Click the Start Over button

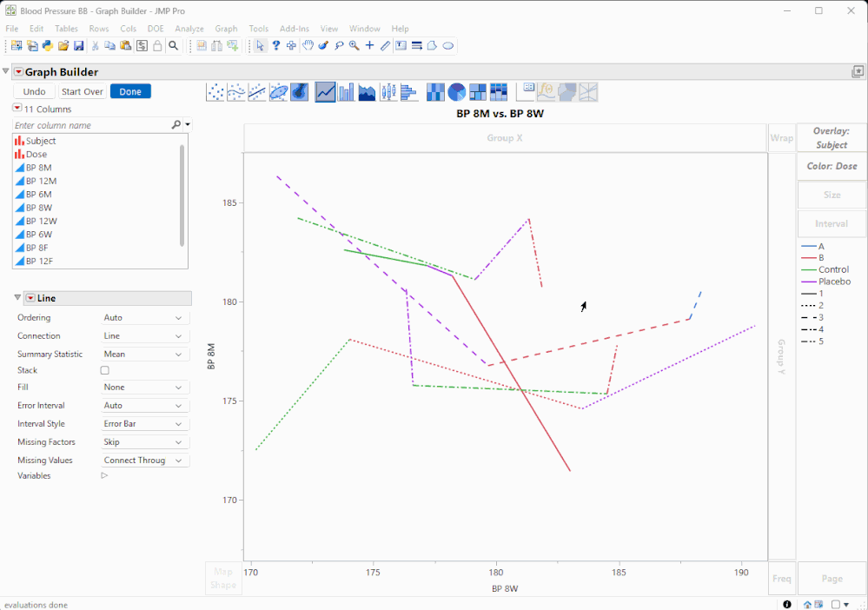83,91
